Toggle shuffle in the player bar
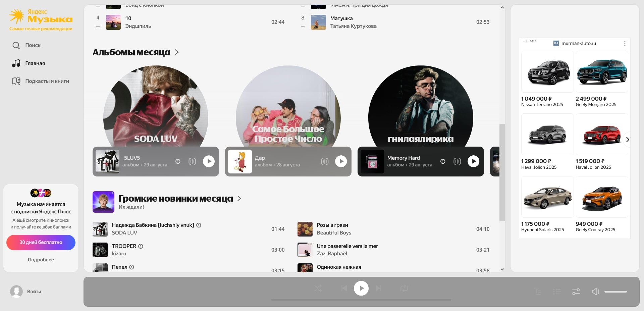This screenshot has height=311, width=644. coord(318,288)
